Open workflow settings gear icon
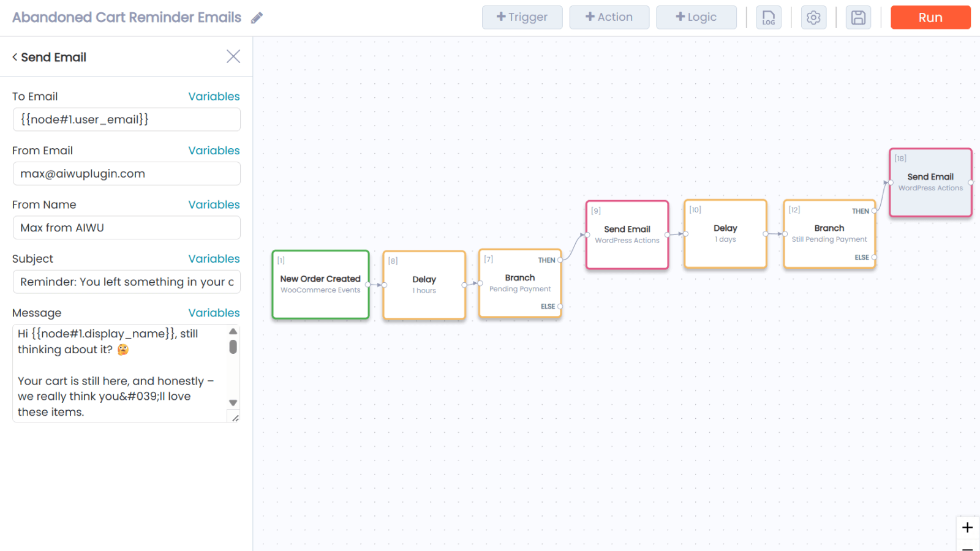Screen dimensions: 980x551 tap(813, 18)
